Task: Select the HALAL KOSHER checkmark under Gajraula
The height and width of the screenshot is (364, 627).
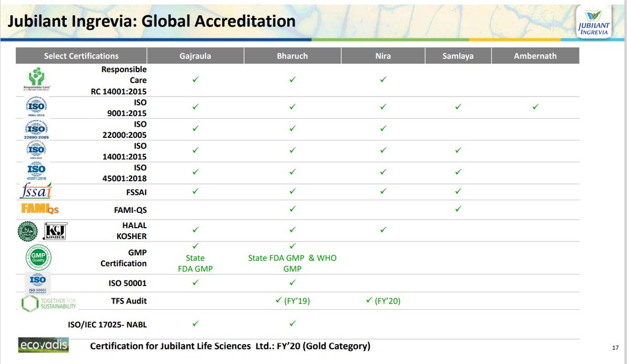Action: (195, 229)
